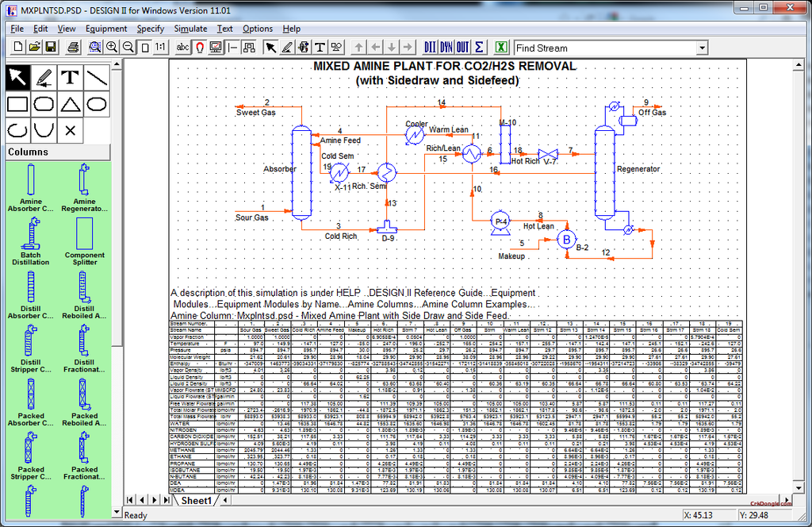
Task: Set zoom to 1:1 scale
Action: 160,47
